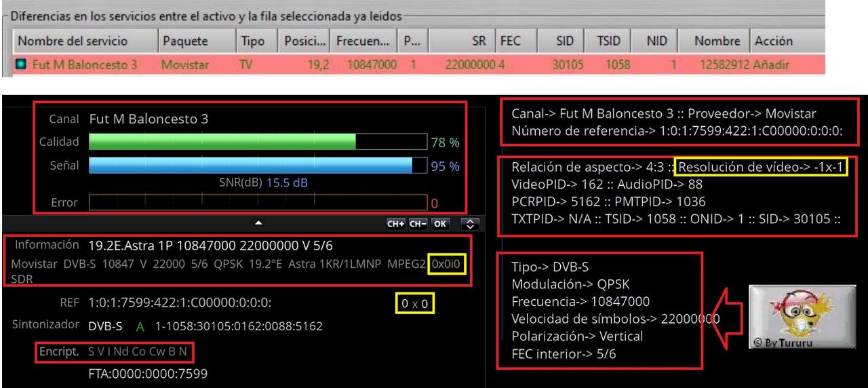Sort by the FEC column header
Viewport: 868px width, 388px height.
pos(515,41)
